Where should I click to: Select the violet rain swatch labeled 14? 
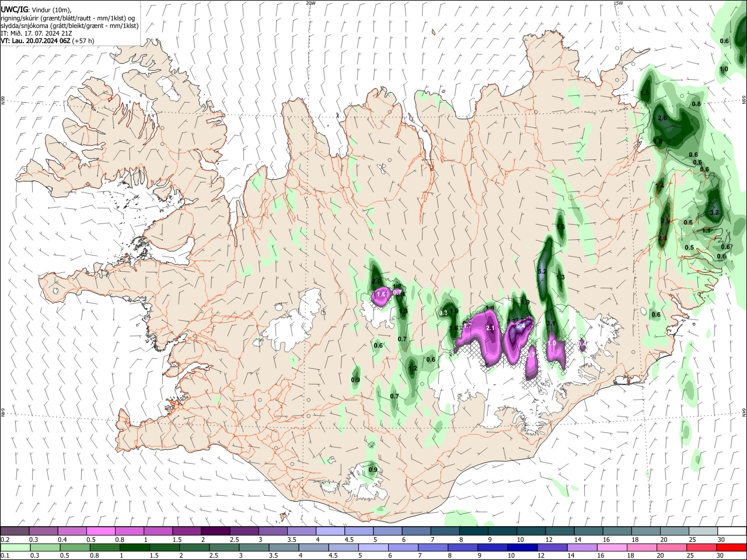point(582,547)
